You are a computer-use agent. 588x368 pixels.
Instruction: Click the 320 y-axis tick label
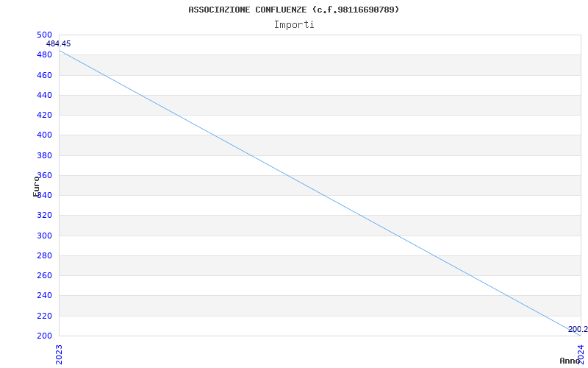coord(44,216)
